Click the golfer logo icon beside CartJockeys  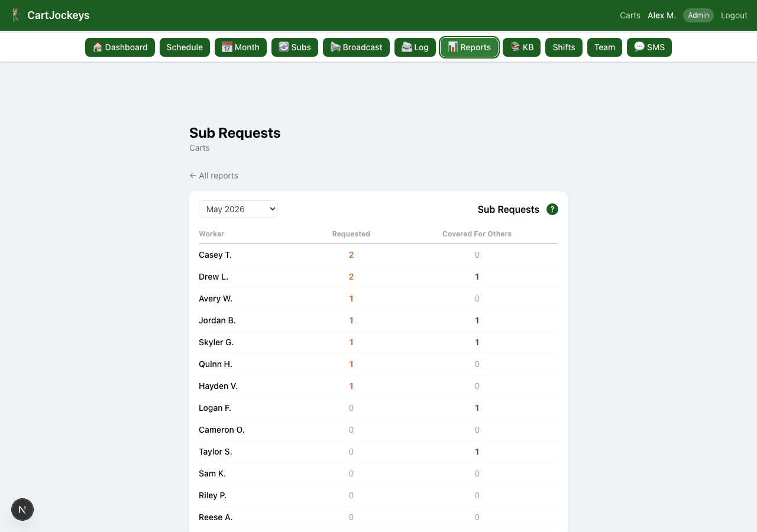click(16, 15)
